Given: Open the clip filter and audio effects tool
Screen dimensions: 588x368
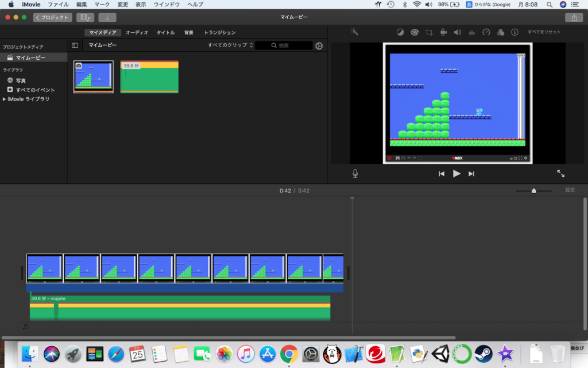Looking at the screenshot, I should click(500, 32).
